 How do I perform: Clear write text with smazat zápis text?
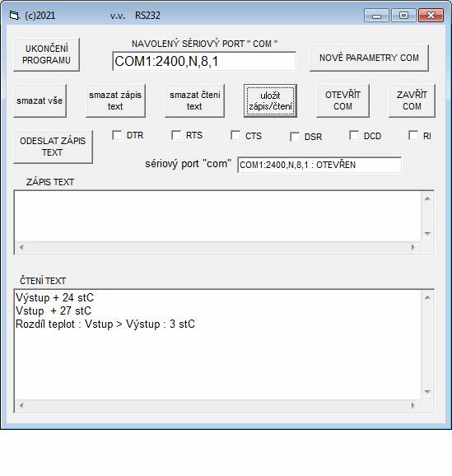tap(115, 100)
